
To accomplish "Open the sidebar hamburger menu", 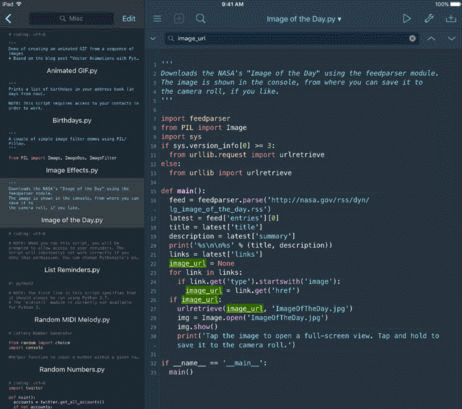I will 157,19.
